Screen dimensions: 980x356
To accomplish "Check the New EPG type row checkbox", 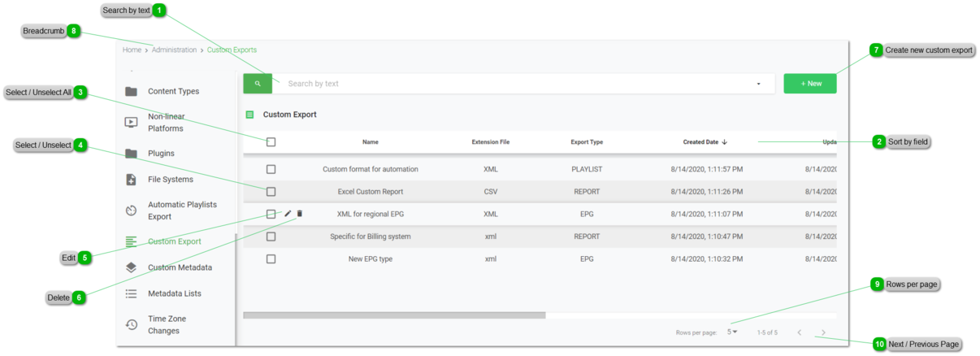I will (x=271, y=259).
